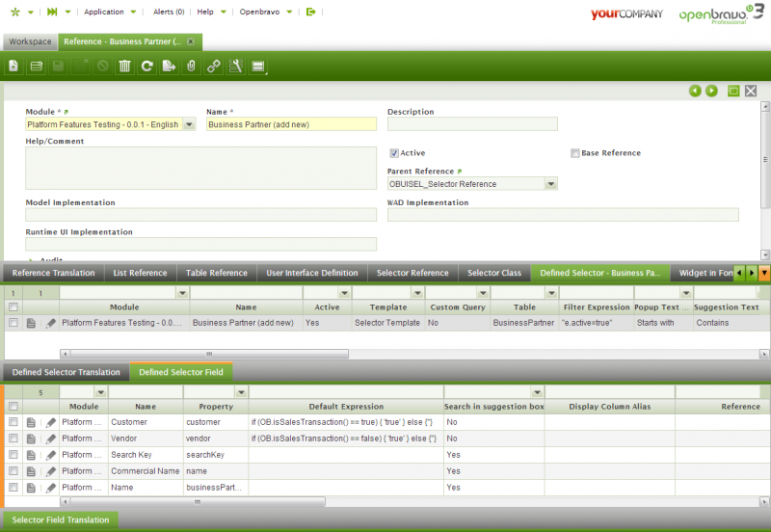This screenshot has width=771, height=532.
Task: Uncheck the Active checkbox
Action: pyautogui.click(x=394, y=153)
